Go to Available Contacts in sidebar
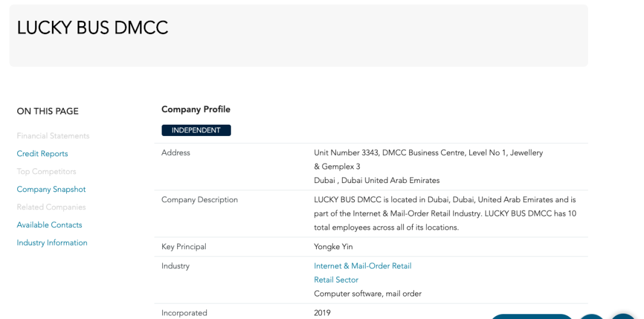This screenshot has width=644, height=319. click(x=49, y=225)
